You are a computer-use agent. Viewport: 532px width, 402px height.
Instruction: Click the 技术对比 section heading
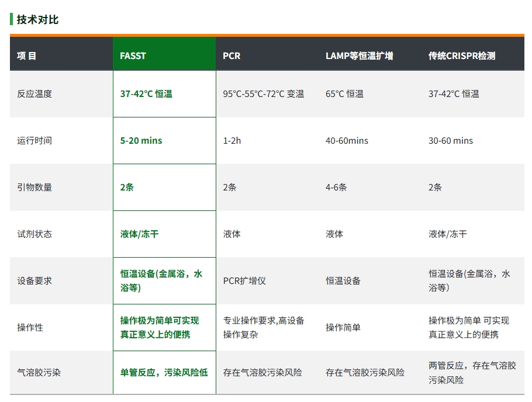(37, 19)
